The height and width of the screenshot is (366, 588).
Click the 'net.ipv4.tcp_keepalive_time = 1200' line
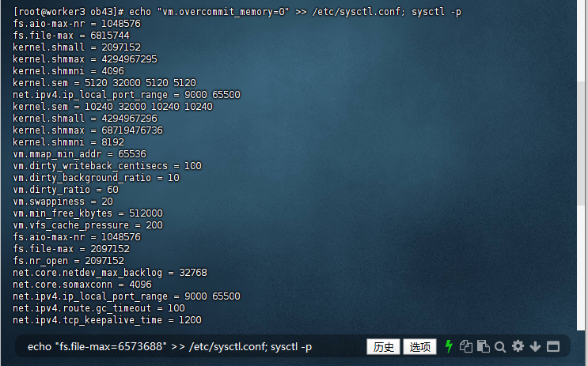tap(108, 320)
